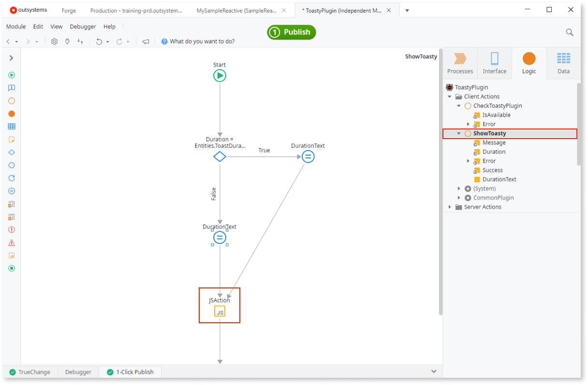Open the Debugger menu
The width and height of the screenshot is (588, 385).
tap(83, 27)
